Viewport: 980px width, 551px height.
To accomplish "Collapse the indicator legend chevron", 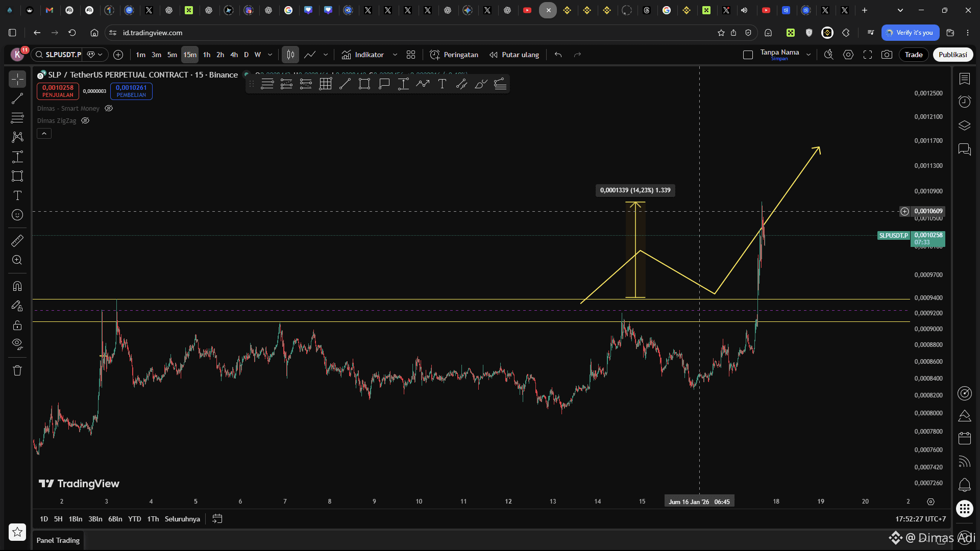I will pos(44,134).
